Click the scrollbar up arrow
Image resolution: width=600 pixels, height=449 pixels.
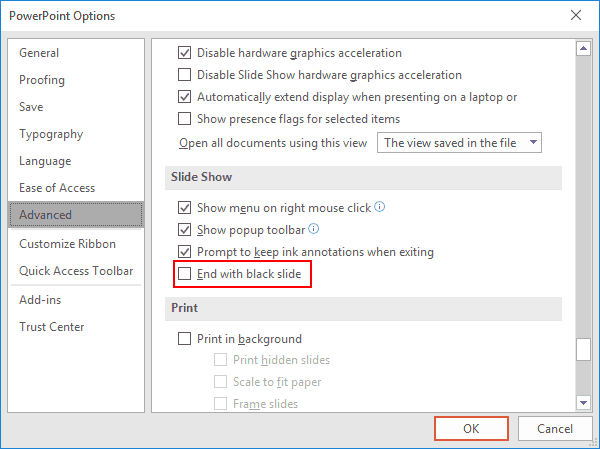click(584, 48)
